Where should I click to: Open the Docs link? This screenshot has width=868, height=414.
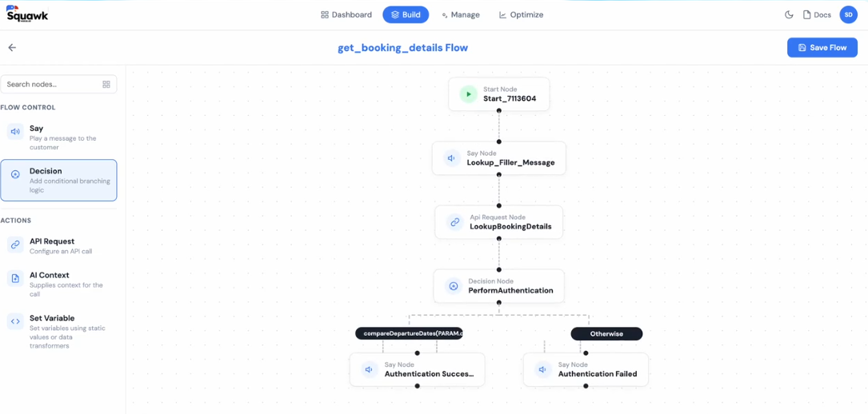coord(817,15)
